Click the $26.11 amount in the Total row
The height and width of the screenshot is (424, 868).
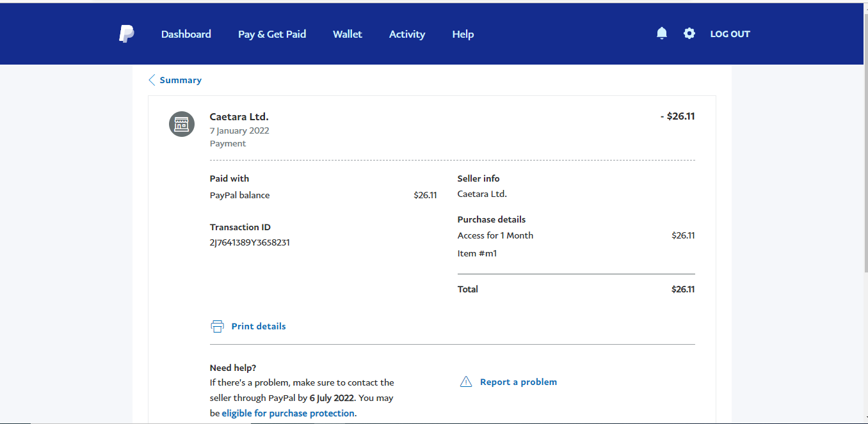click(683, 289)
